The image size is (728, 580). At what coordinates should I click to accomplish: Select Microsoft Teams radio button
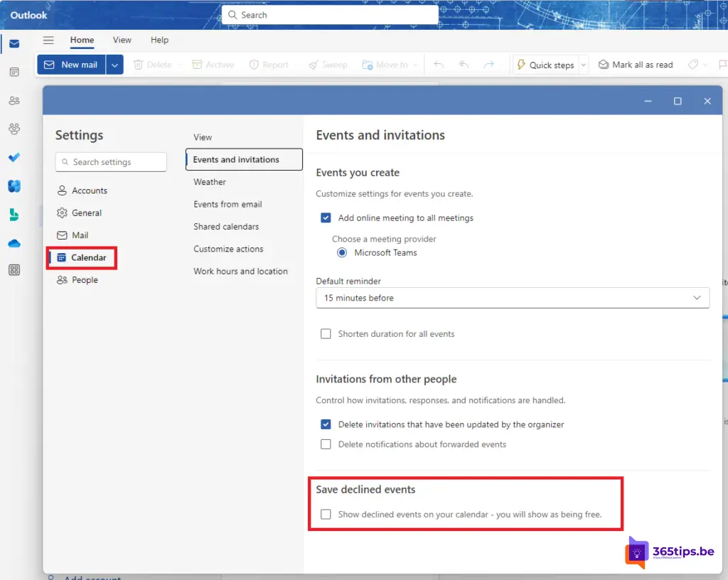(x=342, y=253)
